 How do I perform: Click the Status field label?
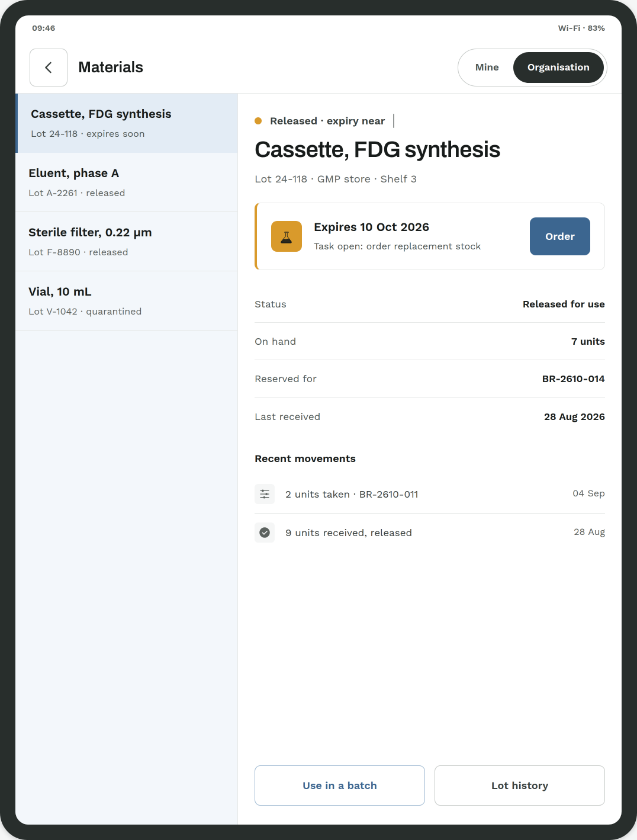271,304
